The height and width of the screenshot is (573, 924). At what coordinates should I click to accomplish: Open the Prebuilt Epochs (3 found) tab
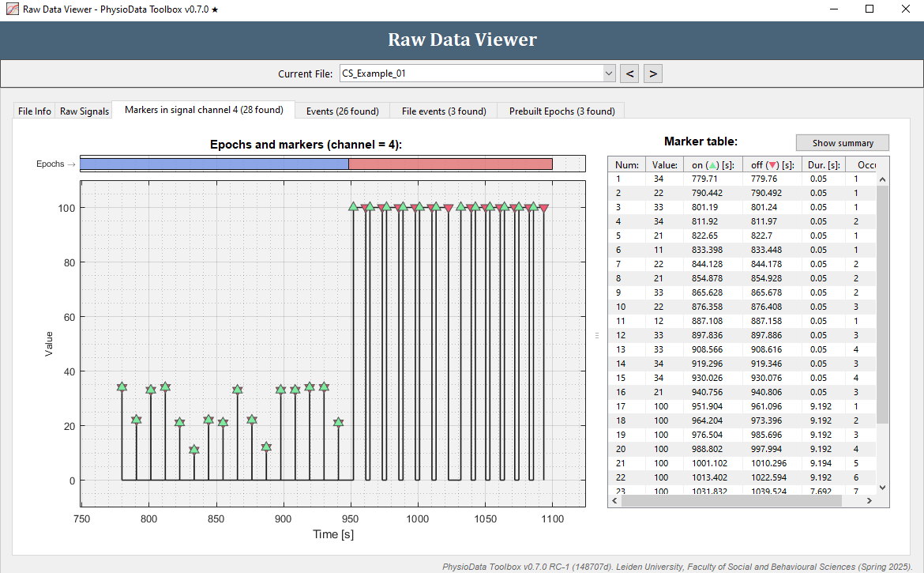[x=560, y=111]
